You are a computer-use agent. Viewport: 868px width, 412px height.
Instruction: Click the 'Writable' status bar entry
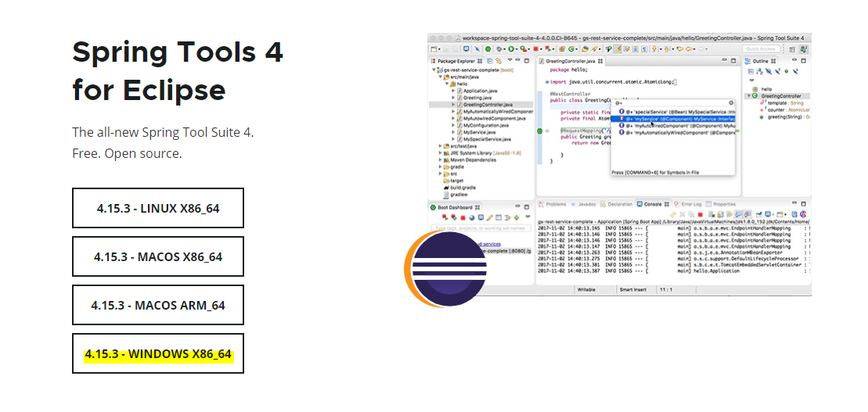[x=585, y=290]
